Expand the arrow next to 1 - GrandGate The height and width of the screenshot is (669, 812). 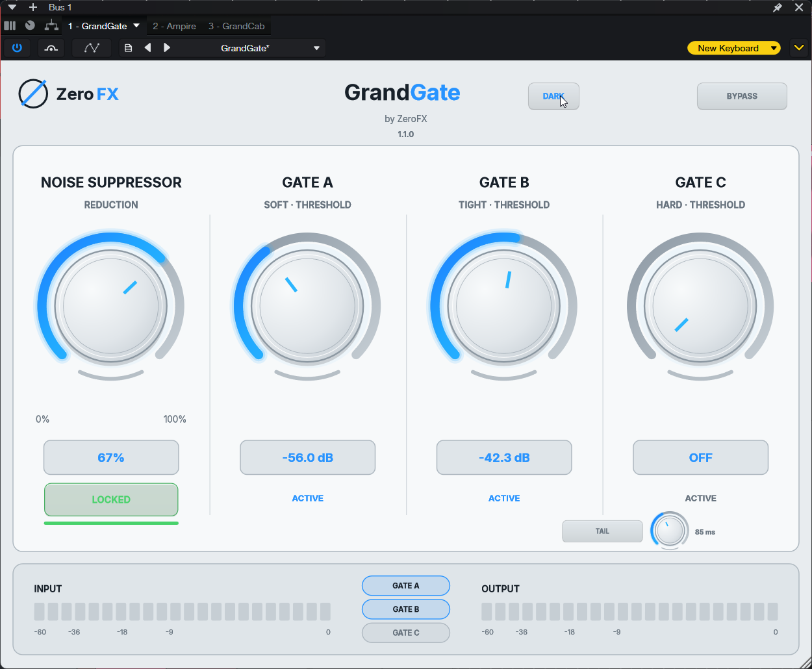(x=136, y=26)
